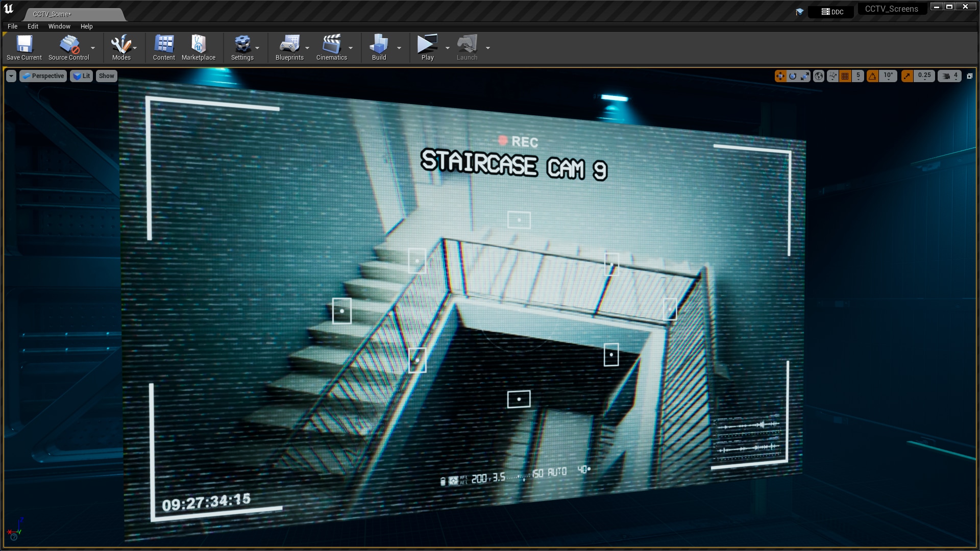Screen dimensions: 980x551
Task: Click the Save Current button
Action: (23, 47)
